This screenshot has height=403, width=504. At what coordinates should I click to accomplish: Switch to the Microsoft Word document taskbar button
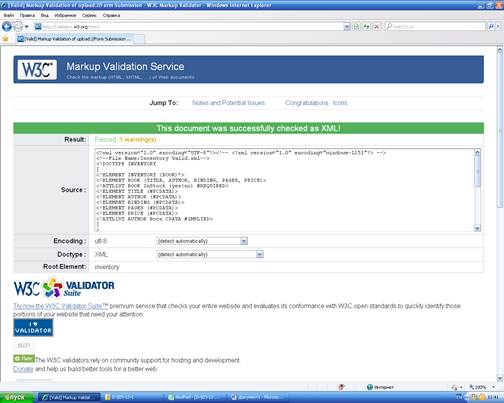point(259,397)
